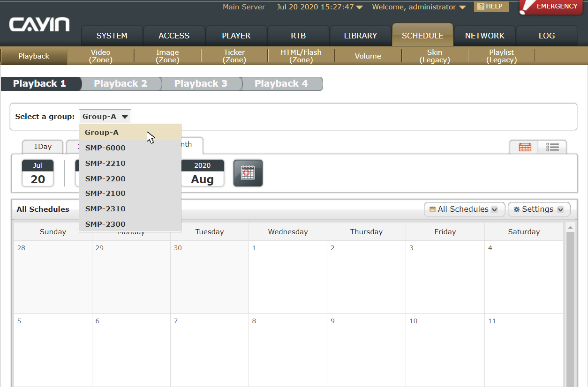The height and width of the screenshot is (387, 588).
Task: Choose SMP-2210 in group list
Action: pyautogui.click(x=130, y=164)
